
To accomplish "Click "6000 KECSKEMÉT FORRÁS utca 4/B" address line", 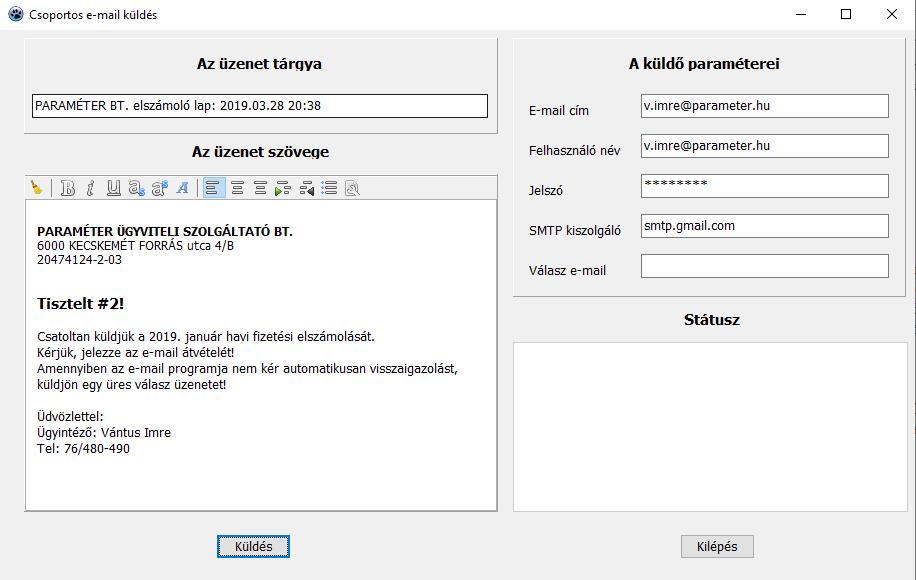I will [136, 245].
